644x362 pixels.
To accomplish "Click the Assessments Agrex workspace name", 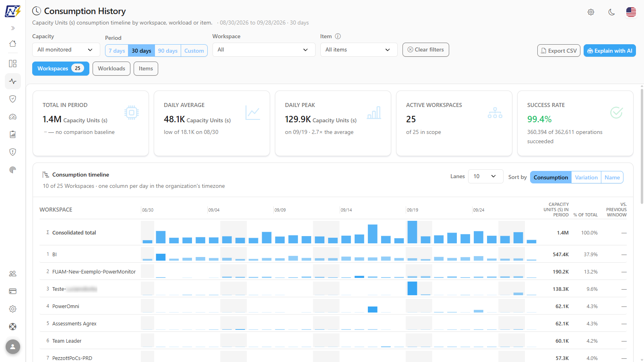I will coord(74,324).
